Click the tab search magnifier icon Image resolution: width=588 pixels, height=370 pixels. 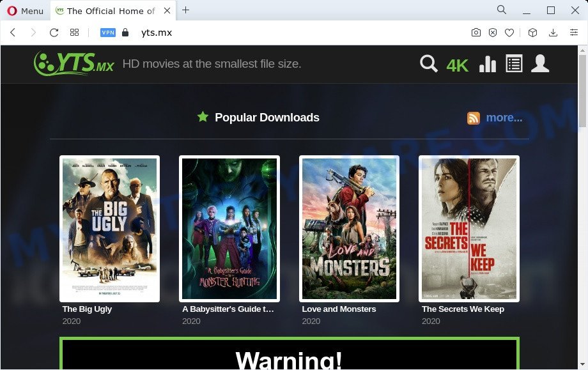[x=501, y=10]
